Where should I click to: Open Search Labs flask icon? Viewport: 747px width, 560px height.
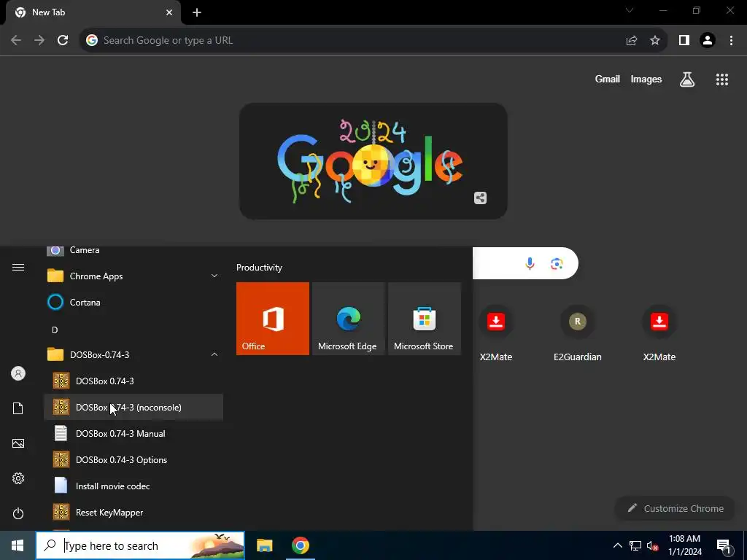[687, 79]
